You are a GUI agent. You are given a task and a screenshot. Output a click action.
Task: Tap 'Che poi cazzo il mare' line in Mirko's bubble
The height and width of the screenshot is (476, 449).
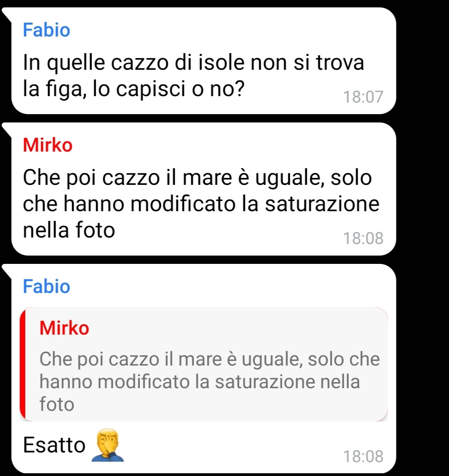pyautogui.click(x=197, y=177)
